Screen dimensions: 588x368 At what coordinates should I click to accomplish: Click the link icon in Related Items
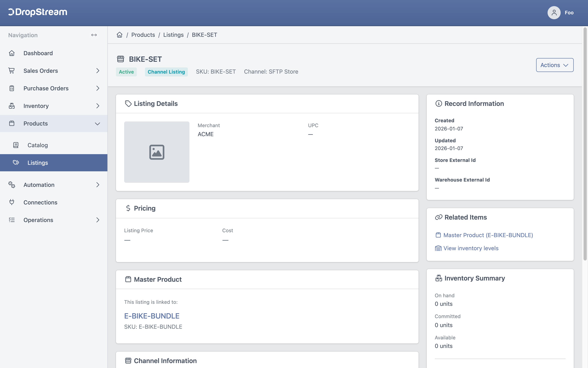point(439,217)
